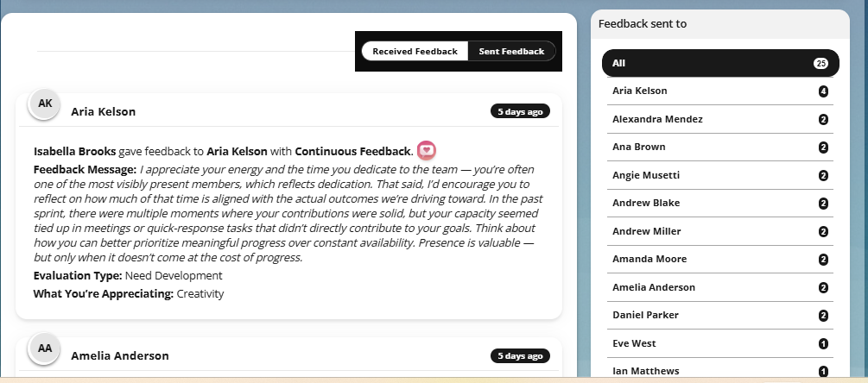868x383 pixels.
Task: Click the pink heart feedback icon
Action: coord(427,150)
